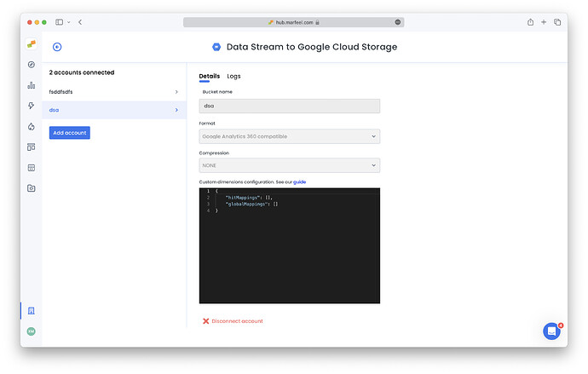Click the "globalMappings" line in the editor
This screenshot has width=588, height=374.
point(251,204)
